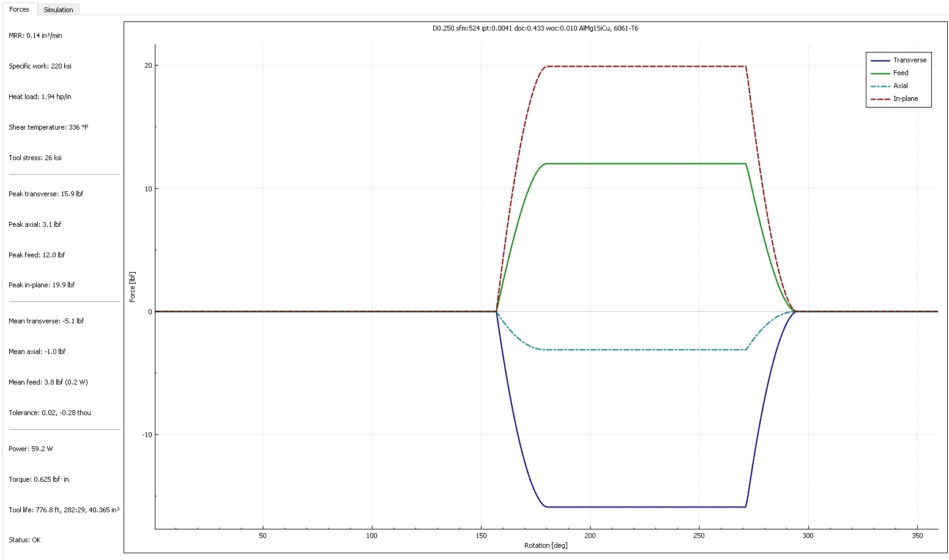Image resolution: width=949 pixels, height=560 pixels.
Task: Click Peak axial: 3.1 lbf
Action: (x=35, y=224)
